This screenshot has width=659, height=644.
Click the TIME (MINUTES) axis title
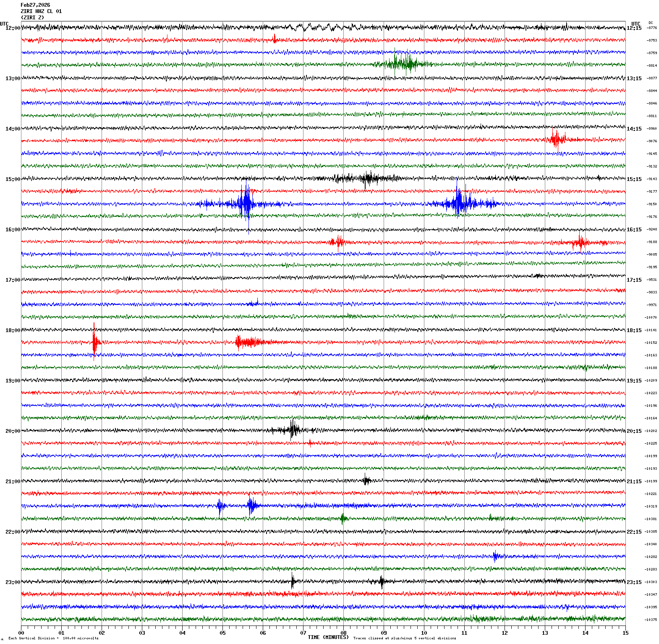pos(328,637)
